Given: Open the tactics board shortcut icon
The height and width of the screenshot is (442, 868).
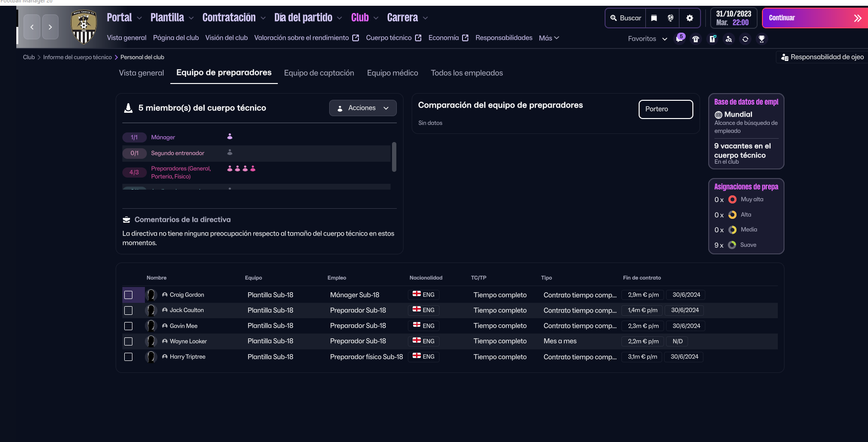Looking at the screenshot, I should 713,39.
